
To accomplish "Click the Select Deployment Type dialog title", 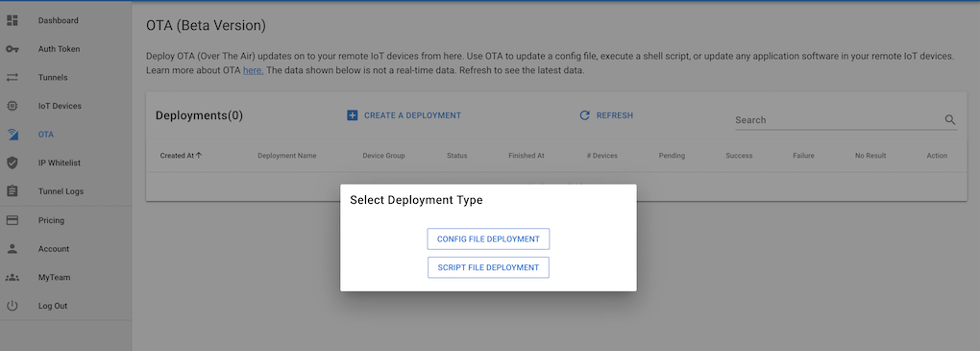I will point(416,200).
